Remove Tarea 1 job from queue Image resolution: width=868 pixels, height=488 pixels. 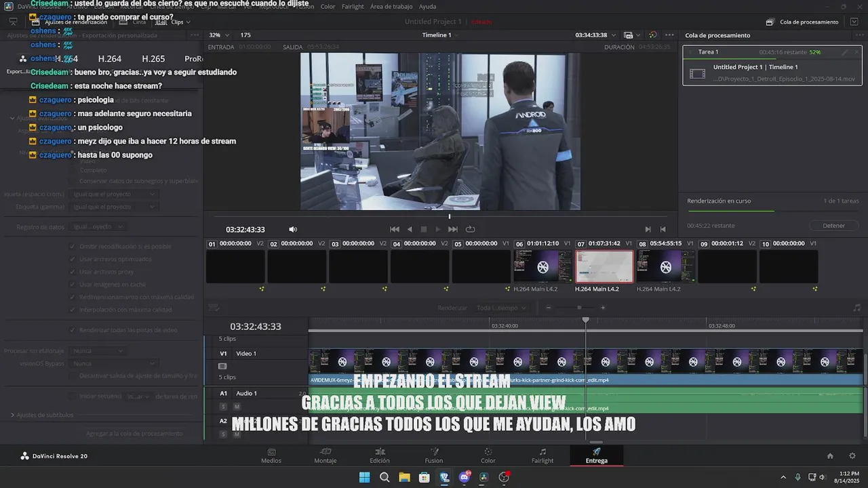point(857,52)
